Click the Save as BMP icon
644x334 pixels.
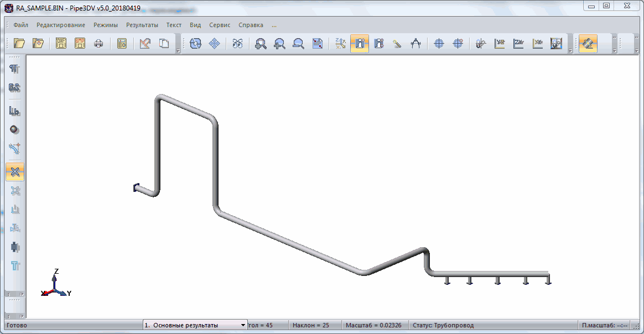click(x=80, y=44)
